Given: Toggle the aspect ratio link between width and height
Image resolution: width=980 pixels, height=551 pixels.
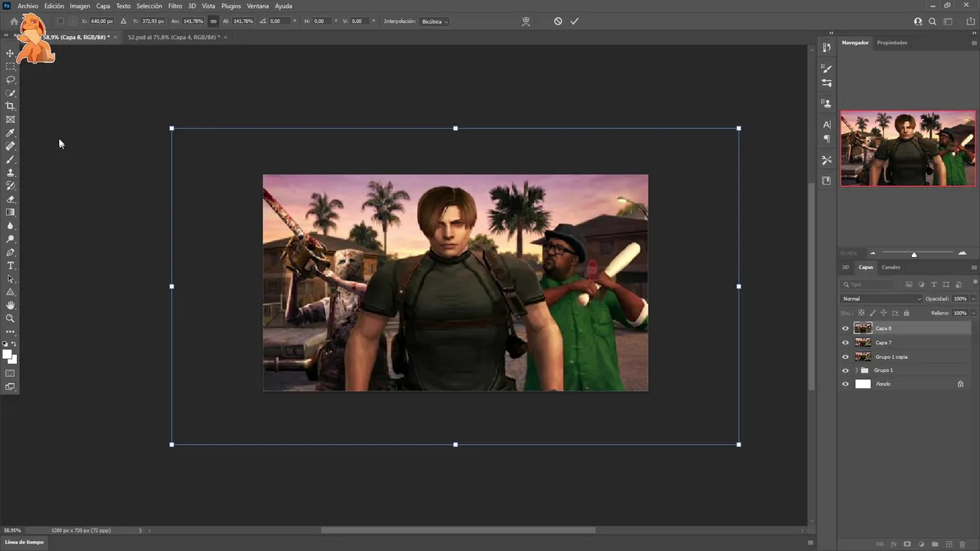Looking at the screenshot, I should pyautogui.click(x=213, y=21).
